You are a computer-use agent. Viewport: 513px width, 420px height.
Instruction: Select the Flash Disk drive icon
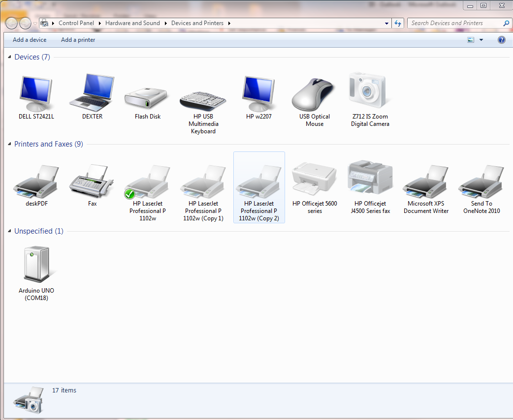coord(146,98)
